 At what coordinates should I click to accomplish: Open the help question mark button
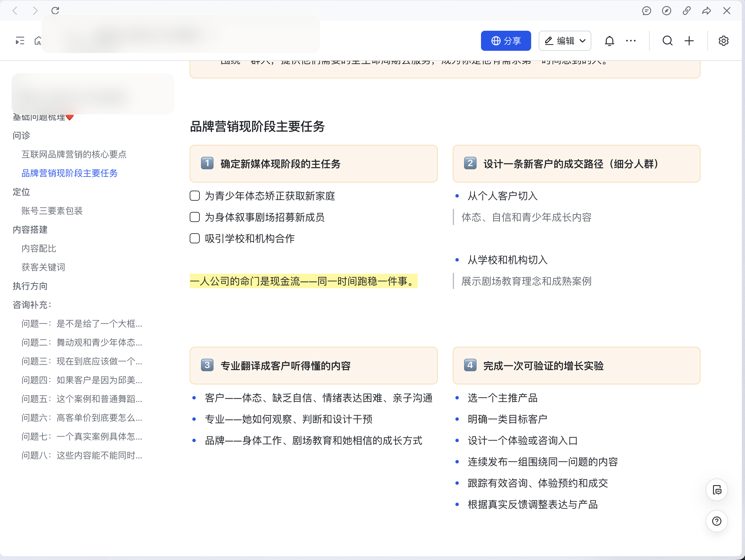(717, 521)
